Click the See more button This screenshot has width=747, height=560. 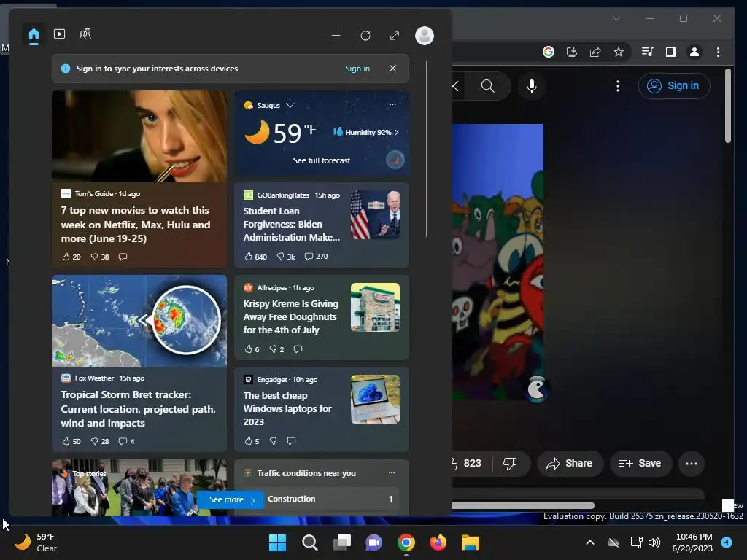pos(232,499)
